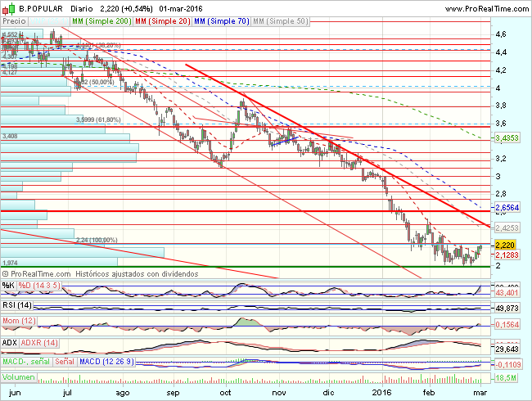532x401 pixels.
Task: Open the Volumen panel label
Action: 19,377
